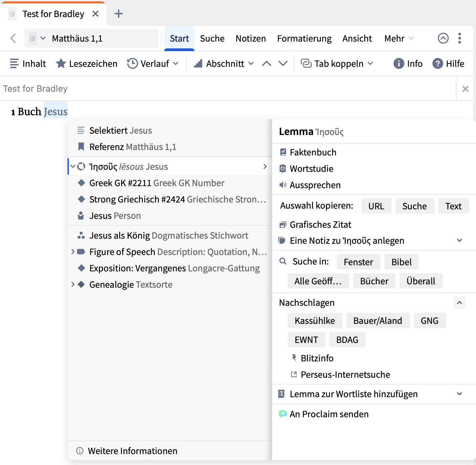Image resolution: width=476 pixels, height=465 pixels.
Task: Select Exposition: Vergangenes Longacre-Gattung
Action: pyautogui.click(x=170, y=268)
